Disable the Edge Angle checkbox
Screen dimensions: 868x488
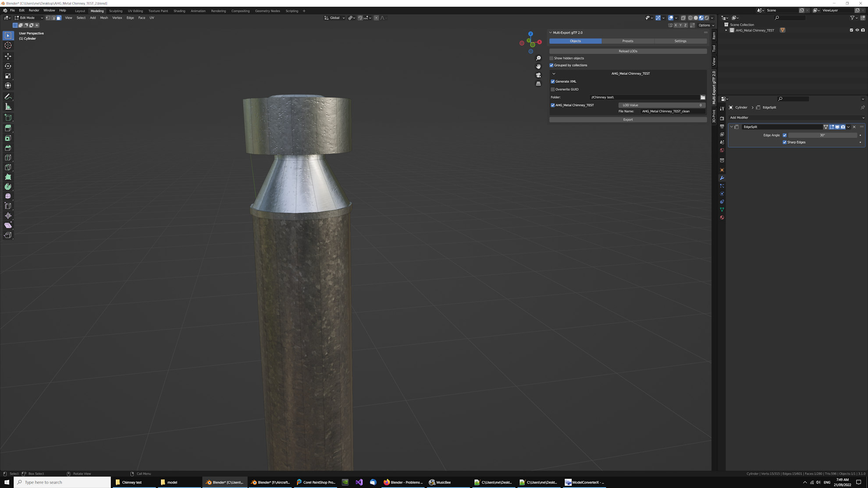click(x=785, y=135)
